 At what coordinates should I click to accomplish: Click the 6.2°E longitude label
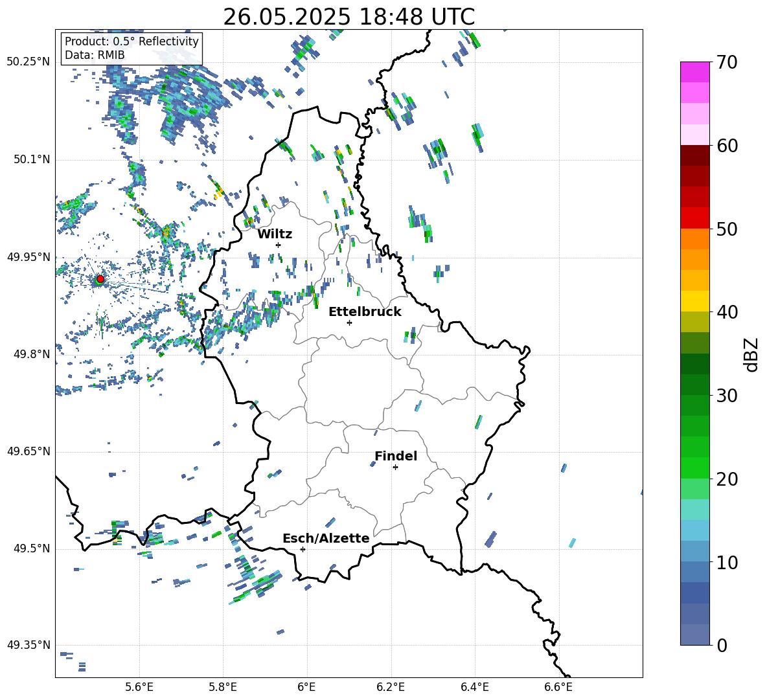[391, 687]
